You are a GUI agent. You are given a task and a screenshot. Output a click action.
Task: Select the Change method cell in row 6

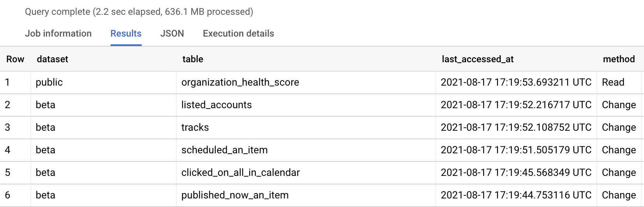618,195
